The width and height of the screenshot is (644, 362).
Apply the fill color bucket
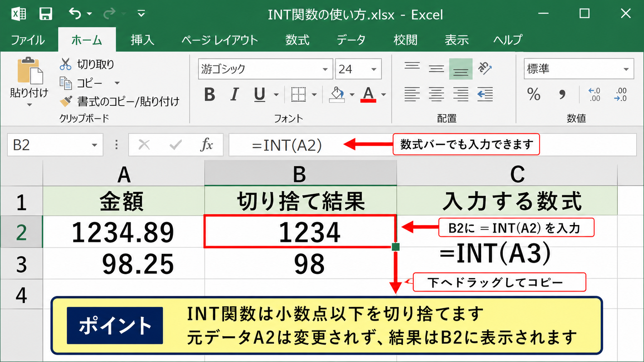pos(337,94)
